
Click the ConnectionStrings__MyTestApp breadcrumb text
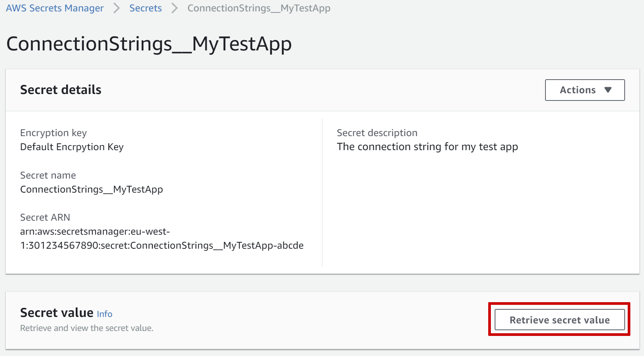point(259,8)
